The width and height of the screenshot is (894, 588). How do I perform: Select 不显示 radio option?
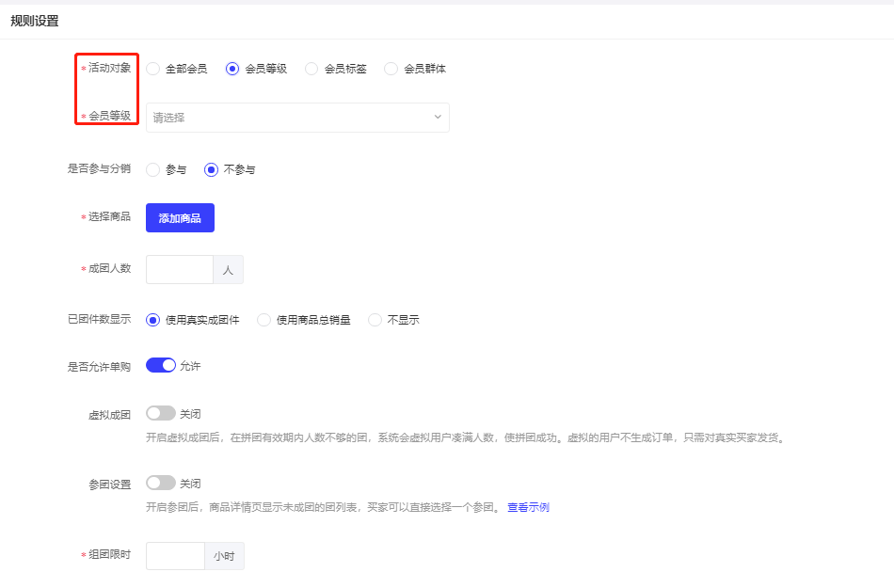tap(393, 320)
